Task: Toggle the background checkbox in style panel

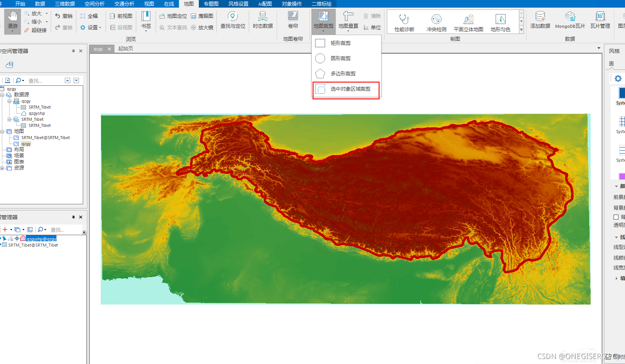Action: click(x=616, y=217)
